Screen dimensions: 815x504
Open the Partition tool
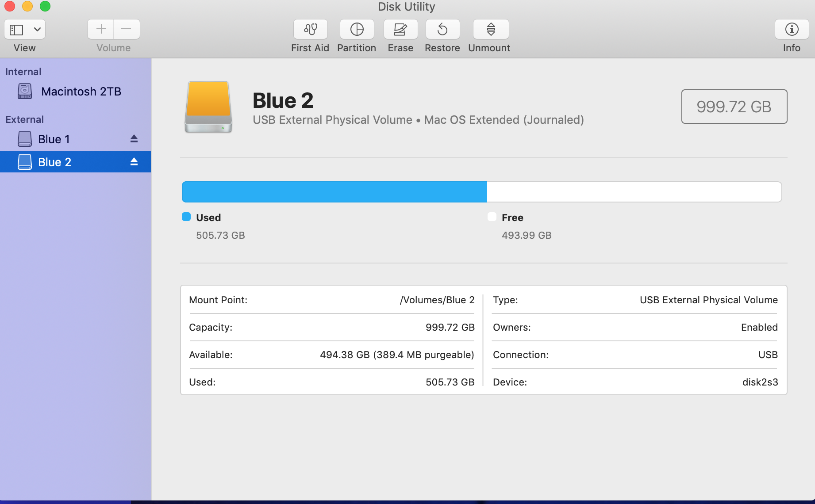click(x=357, y=29)
